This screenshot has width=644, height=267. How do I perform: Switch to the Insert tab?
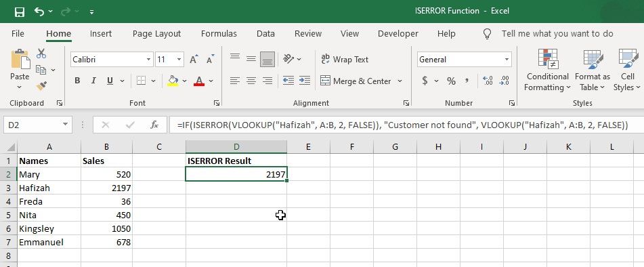[x=101, y=34]
